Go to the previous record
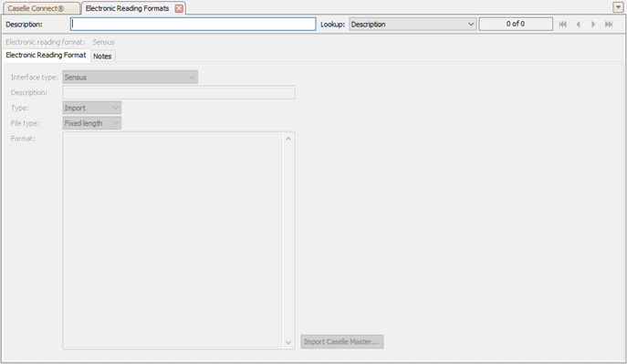This screenshot has width=627, height=364. point(578,25)
